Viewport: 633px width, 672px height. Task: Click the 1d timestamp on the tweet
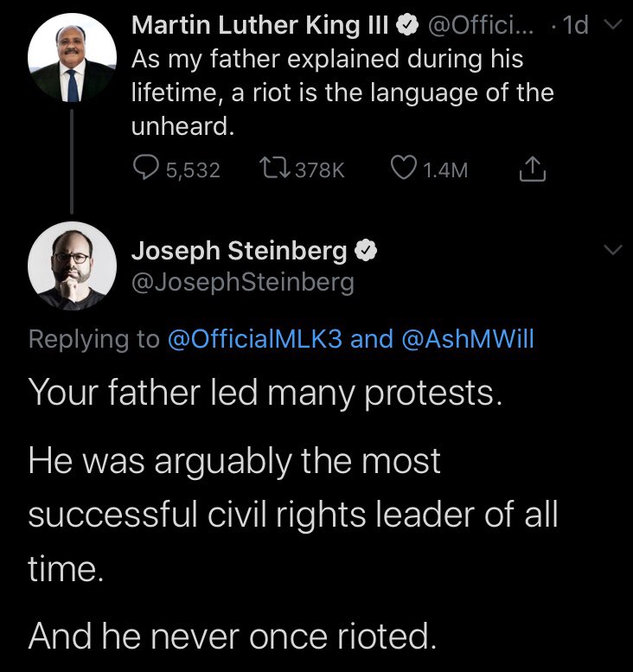(x=576, y=25)
